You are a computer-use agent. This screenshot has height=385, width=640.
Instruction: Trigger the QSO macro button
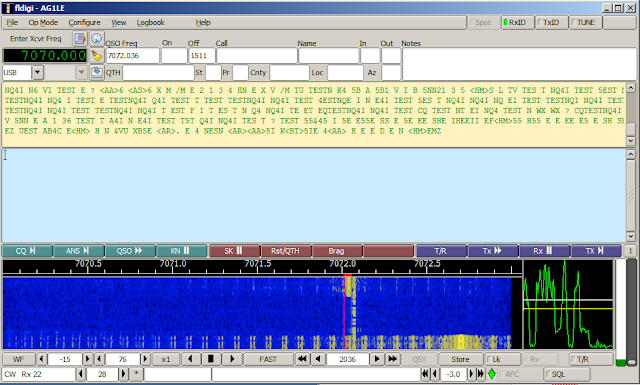click(x=130, y=251)
